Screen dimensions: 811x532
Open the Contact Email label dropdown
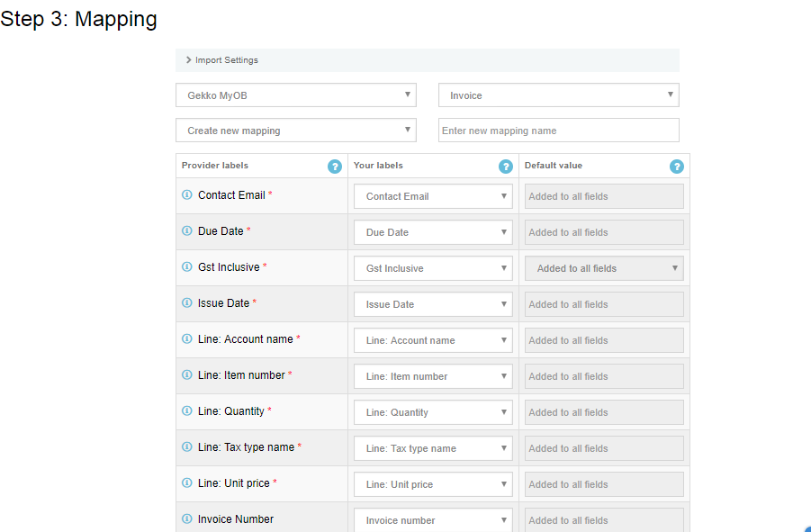[x=433, y=196]
